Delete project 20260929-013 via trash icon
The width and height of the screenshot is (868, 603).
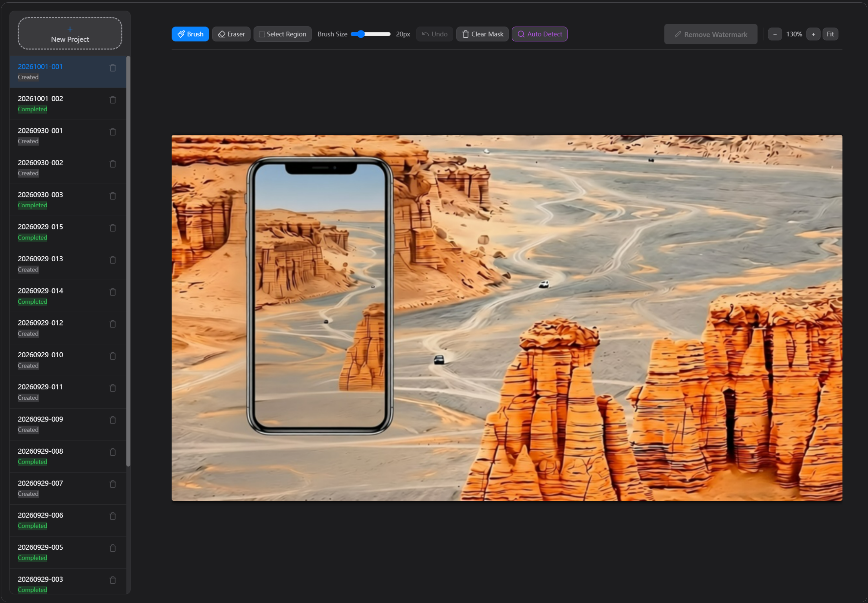113,260
